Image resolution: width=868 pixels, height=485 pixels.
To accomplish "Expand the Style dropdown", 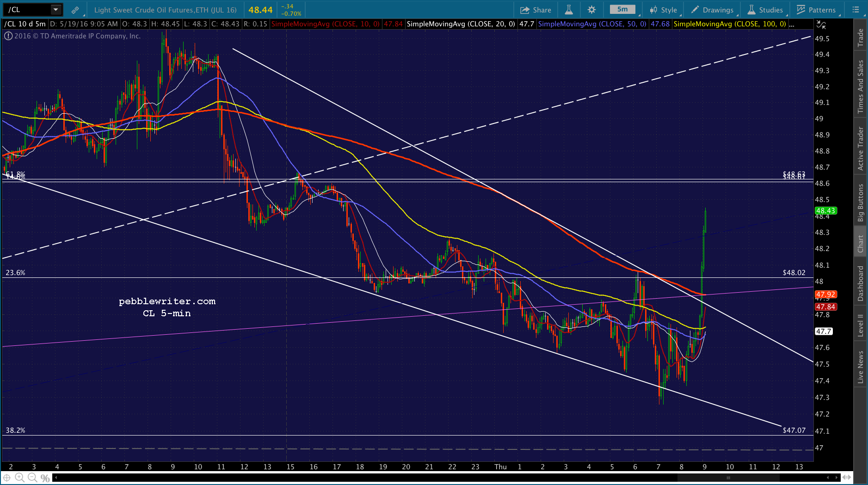I will (x=664, y=10).
